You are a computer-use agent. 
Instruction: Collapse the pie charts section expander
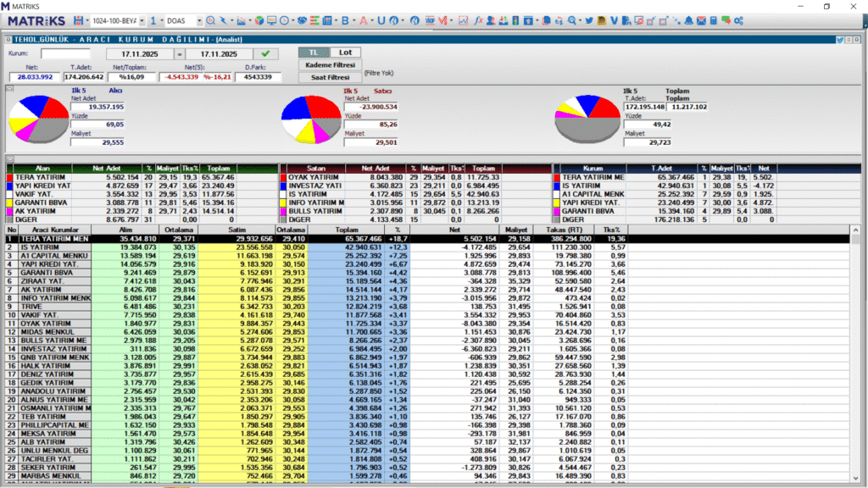pyautogui.click(x=9, y=88)
